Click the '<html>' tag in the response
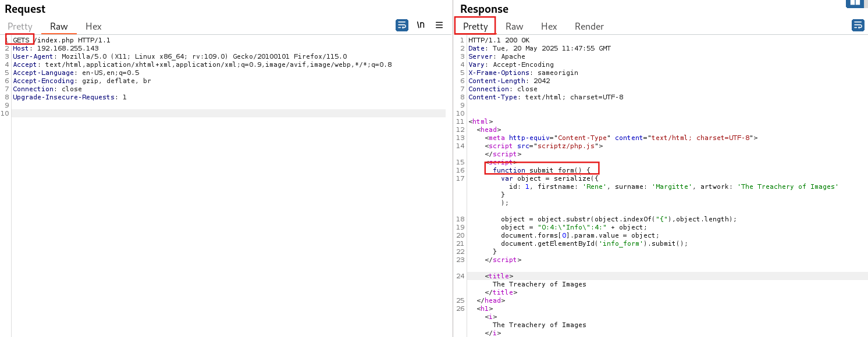 [481, 121]
